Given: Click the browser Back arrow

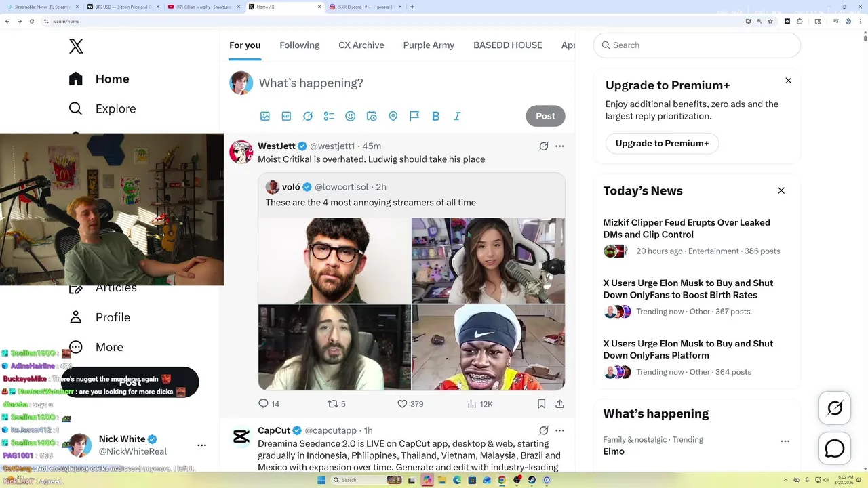Looking at the screenshot, I should [x=7, y=21].
